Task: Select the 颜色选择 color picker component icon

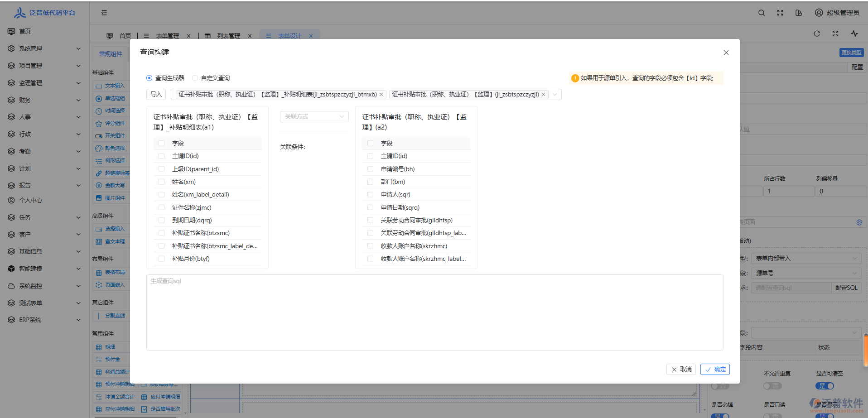Action: tap(99, 148)
